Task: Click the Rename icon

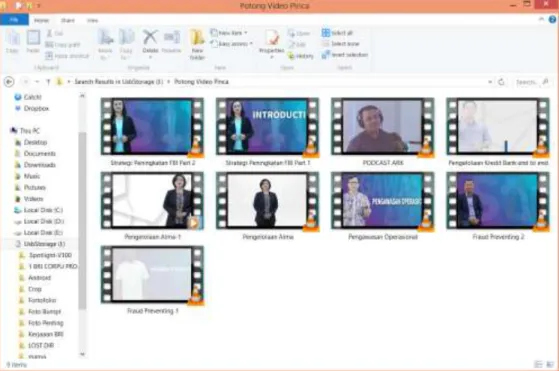Action: 171,37
